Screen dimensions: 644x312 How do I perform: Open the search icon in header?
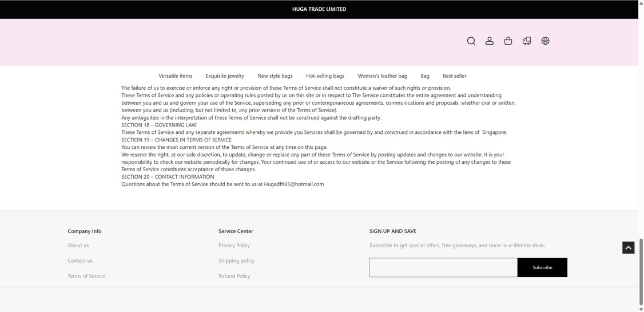(x=471, y=41)
